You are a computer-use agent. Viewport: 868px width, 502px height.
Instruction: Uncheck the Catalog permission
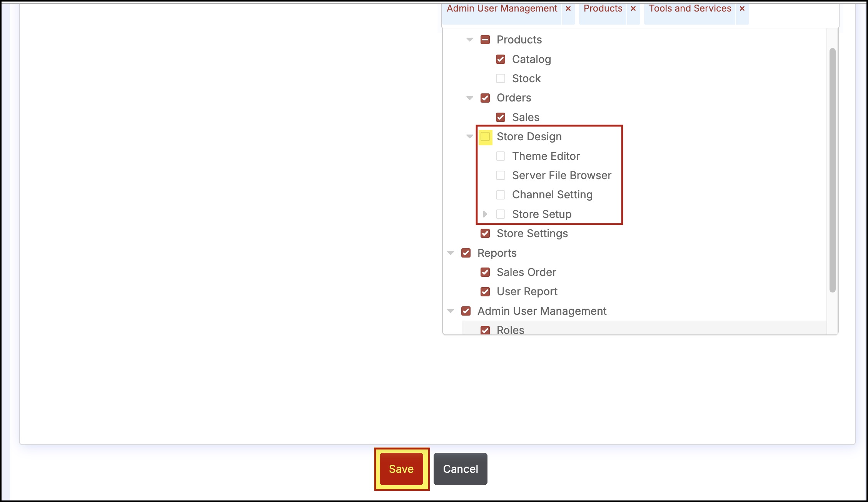point(501,59)
